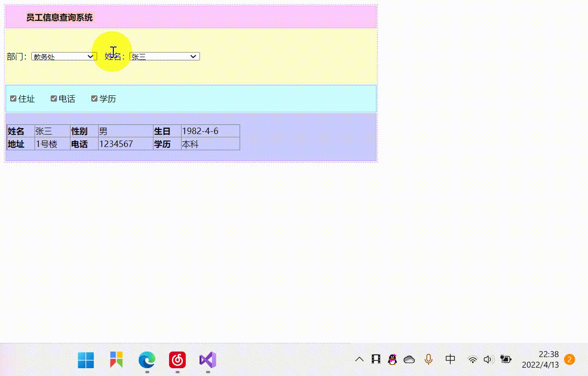Click the 中 input method indicator
The height and width of the screenshot is (376, 588).
[x=450, y=359]
